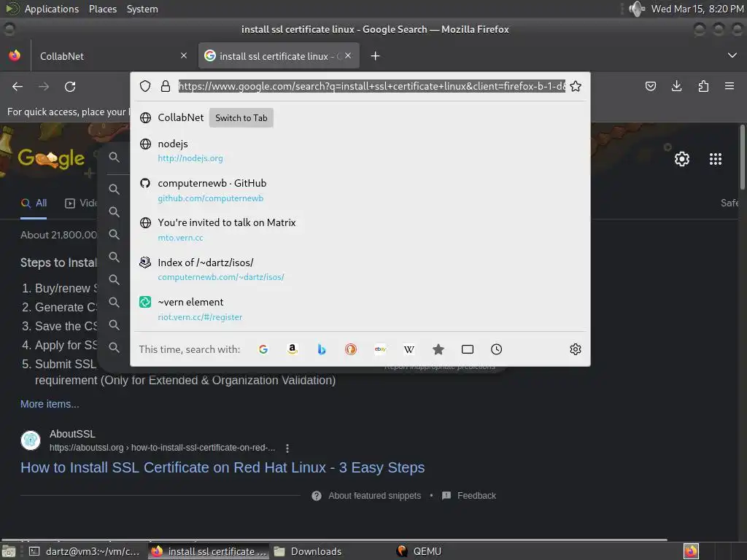Click the URL address field
747x560 pixels.
tap(371, 86)
